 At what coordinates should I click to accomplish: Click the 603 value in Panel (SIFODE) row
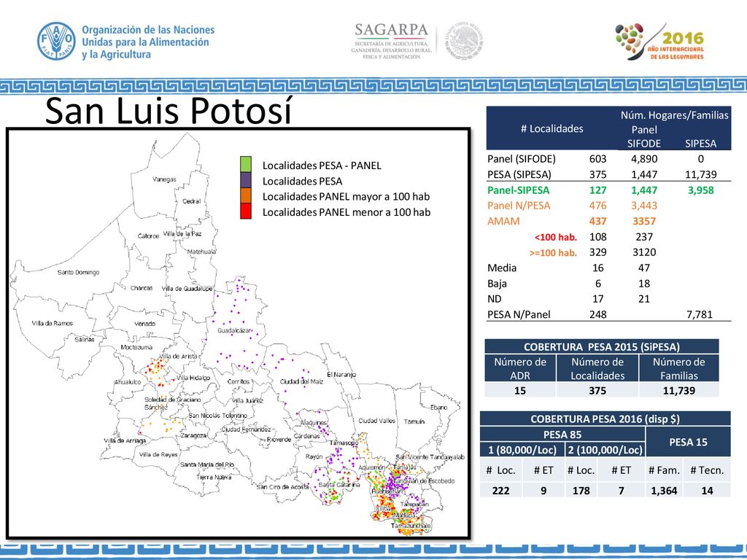point(598,159)
